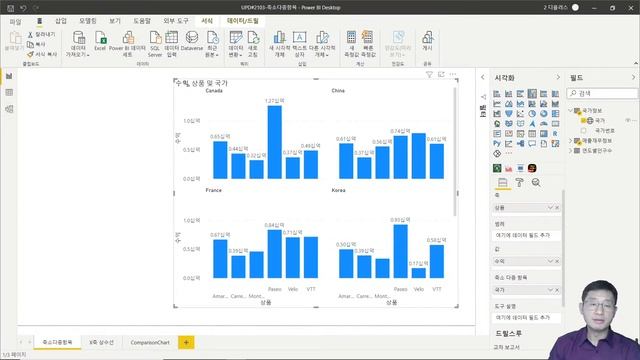Open dropdown for 국가 small multiples field
Screen dimensions: 640x360
pos(550,290)
